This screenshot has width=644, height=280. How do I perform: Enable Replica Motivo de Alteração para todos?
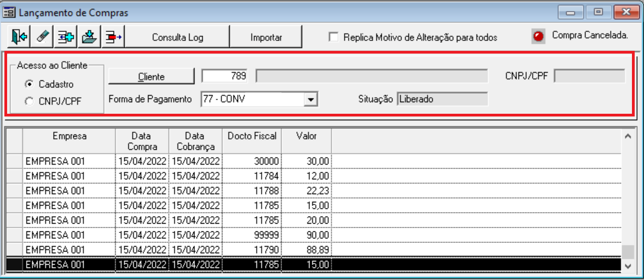click(334, 37)
